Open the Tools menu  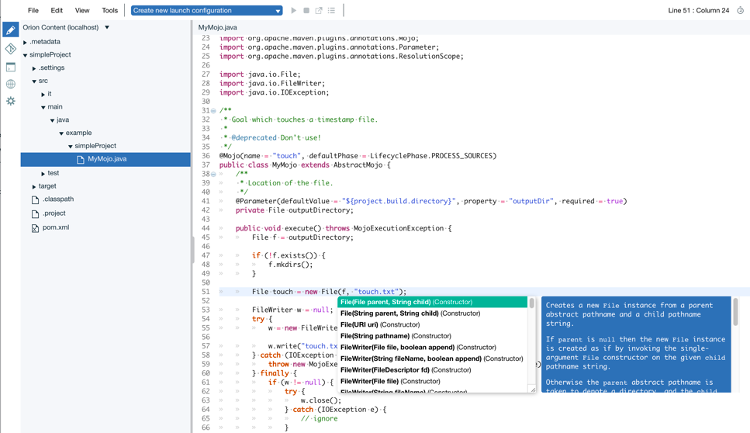pos(109,10)
